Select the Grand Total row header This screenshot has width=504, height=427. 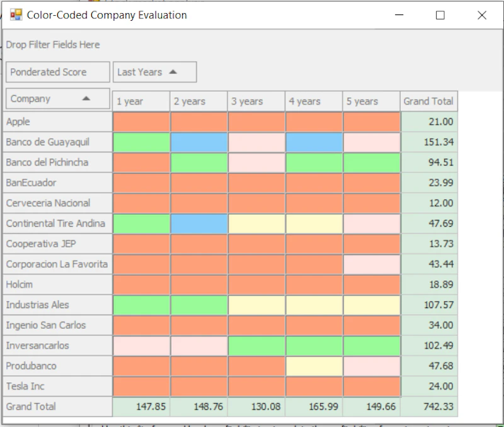point(57,406)
